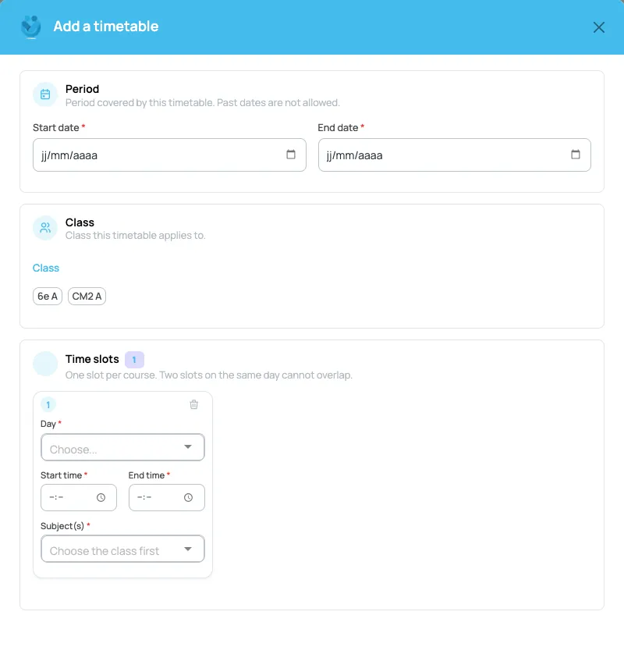
Task: Open the Start date calendar picker icon
Action: pyautogui.click(x=291, y=155)
